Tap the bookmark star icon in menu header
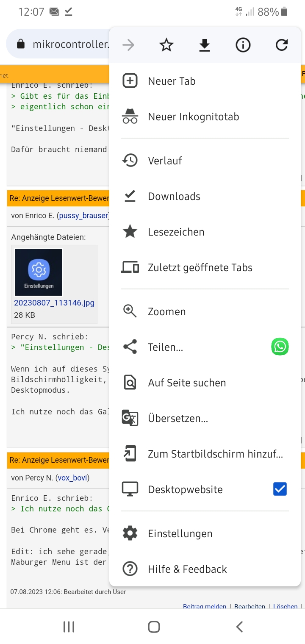 (x=166, y=45)
